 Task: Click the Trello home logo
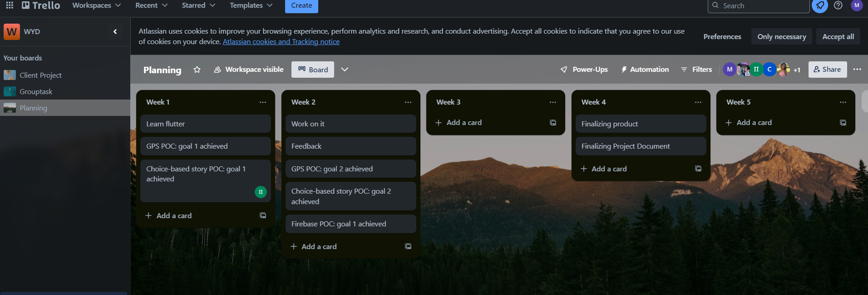[41, 5]
